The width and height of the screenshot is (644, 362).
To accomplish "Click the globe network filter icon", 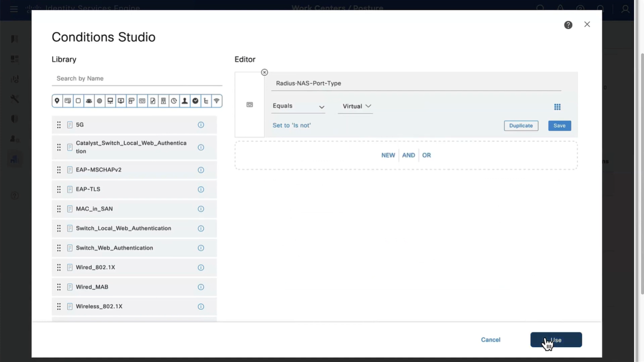I will [x=99, y=101].
